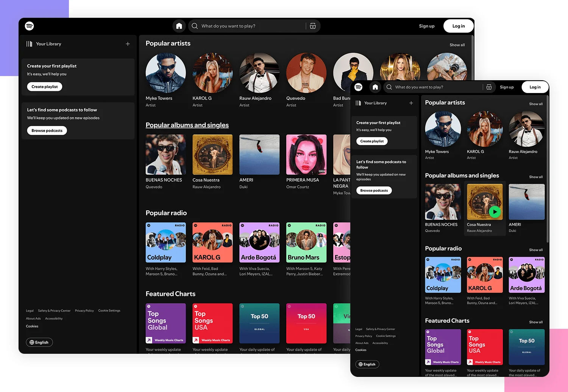Open the English language selector
Viewport: 568px width, 392px height.
[x=39, y=342]
